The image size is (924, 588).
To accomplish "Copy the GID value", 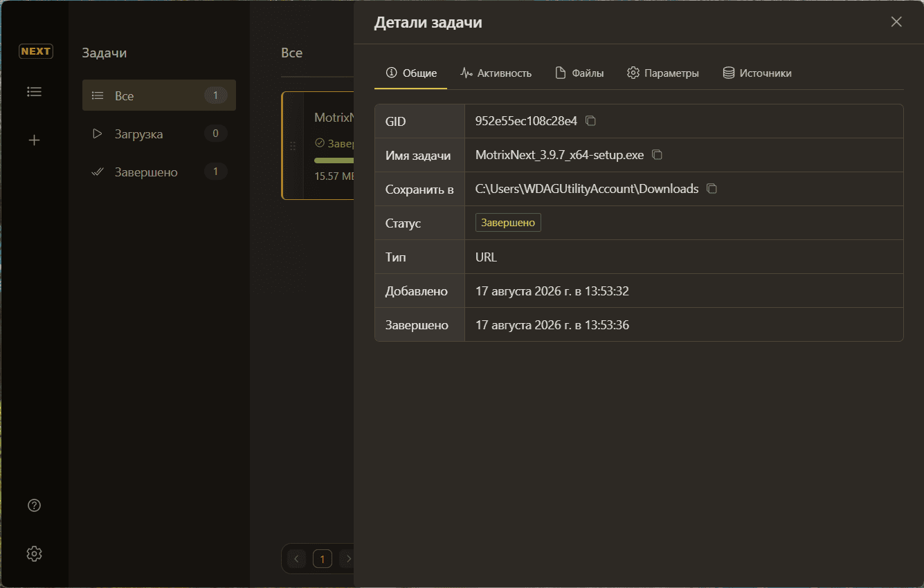I will pyautogui.click(x=590, y=121).
